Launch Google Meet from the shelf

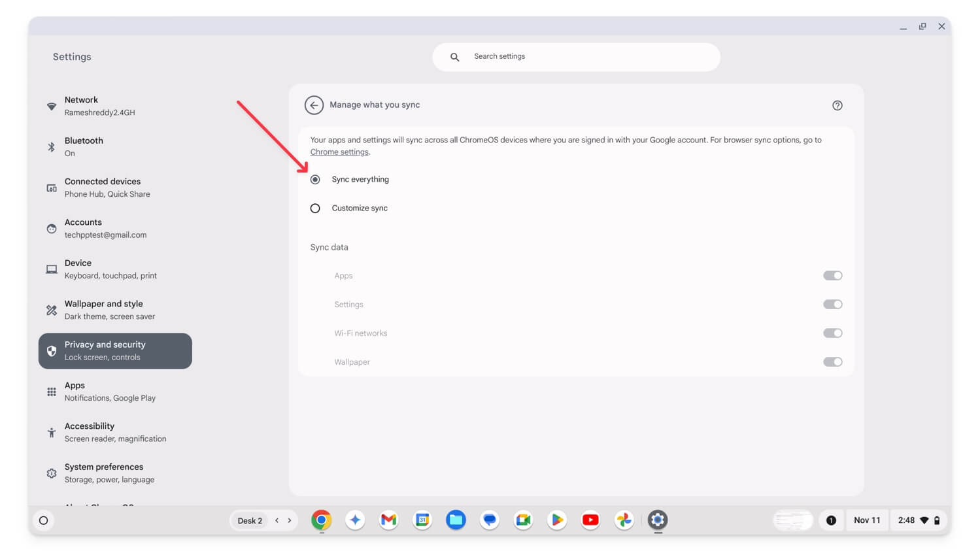[523, 520]
